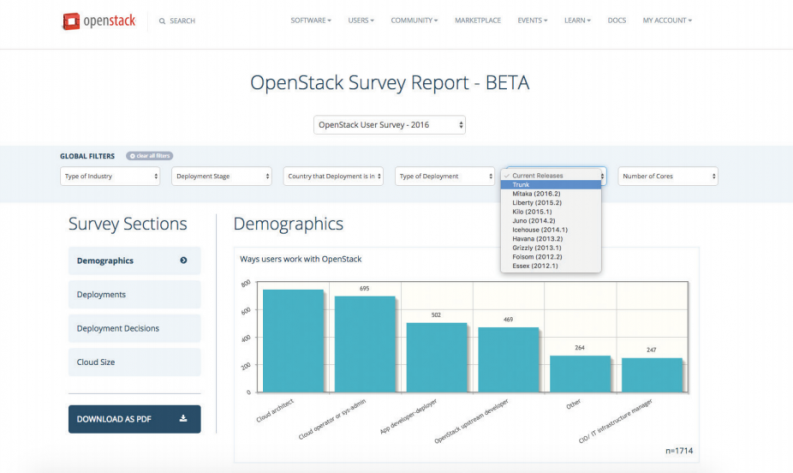Screen dimensions: 793x473
Task: Open the Type of Deployment filter
Action: coord(445,176)
